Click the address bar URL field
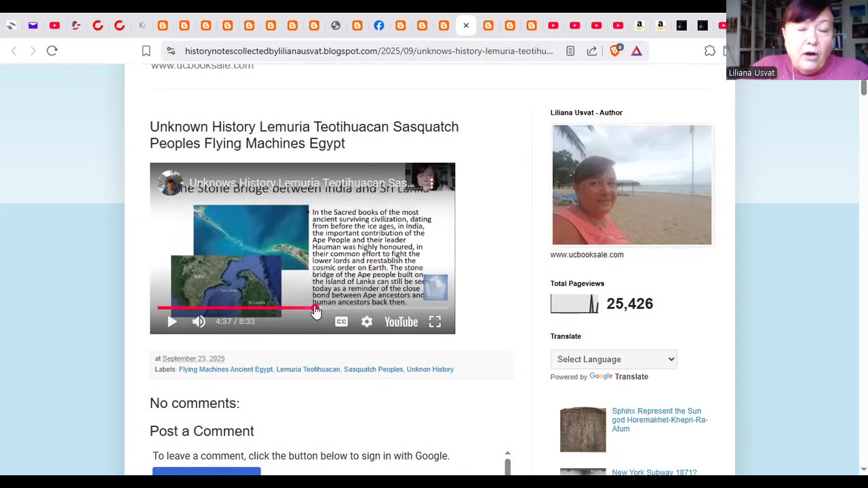 coord(369,51)
